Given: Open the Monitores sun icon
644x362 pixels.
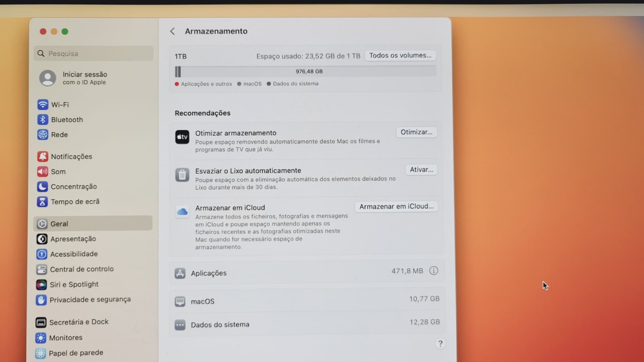Looking at the screenshot, I should pos(41,338).
